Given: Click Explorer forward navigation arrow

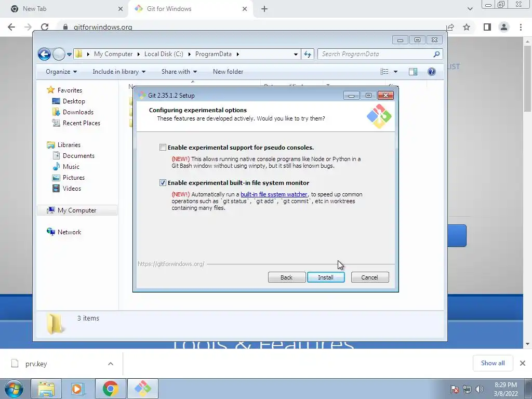Looking at the screenshot, I should tap(59, 54).
